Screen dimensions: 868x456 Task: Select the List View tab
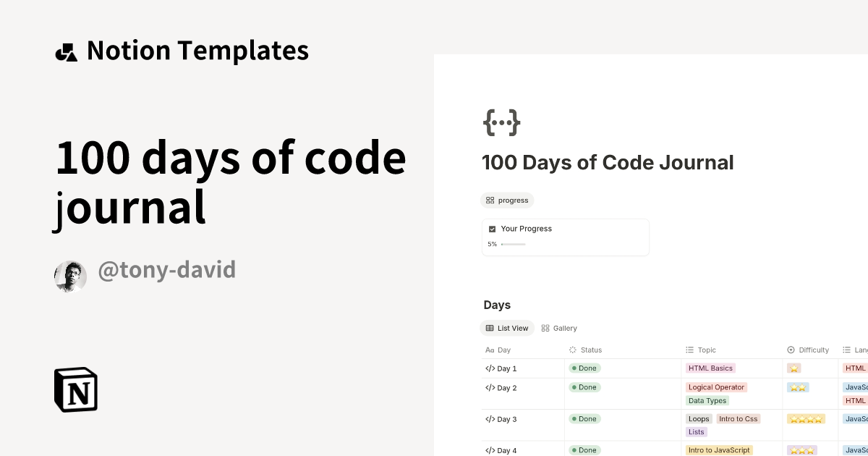pos(507,328)
